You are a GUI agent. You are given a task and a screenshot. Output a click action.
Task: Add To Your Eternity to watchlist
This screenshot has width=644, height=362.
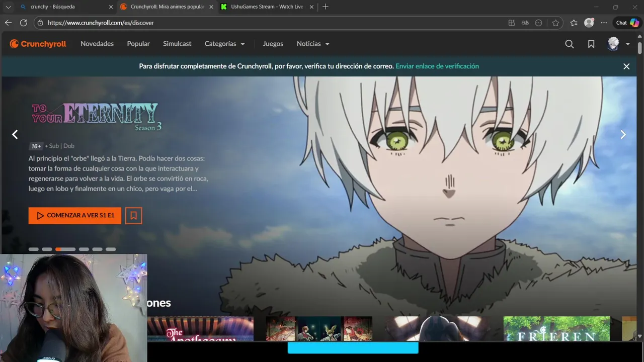pyautogui.click(x=133, y=216)
